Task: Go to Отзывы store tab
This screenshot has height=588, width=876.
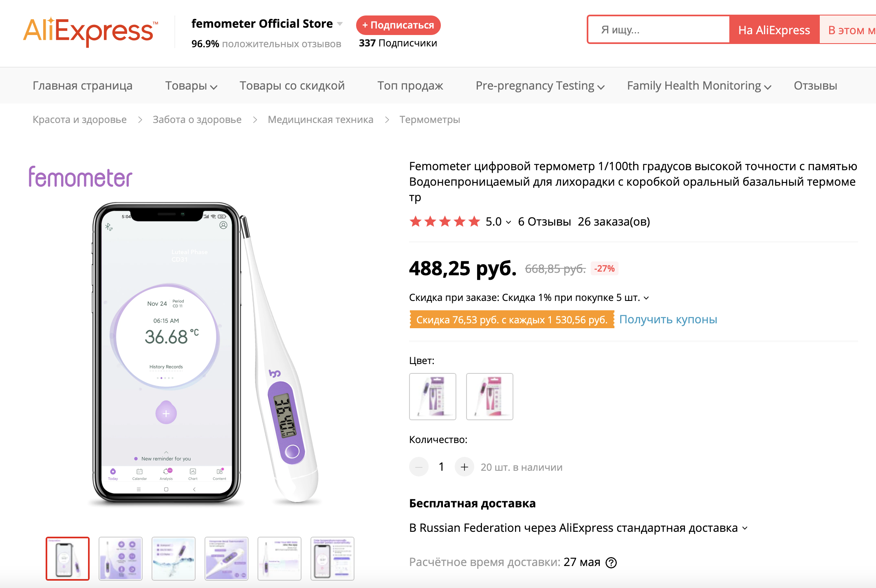Action: click(x=815, y=86)
